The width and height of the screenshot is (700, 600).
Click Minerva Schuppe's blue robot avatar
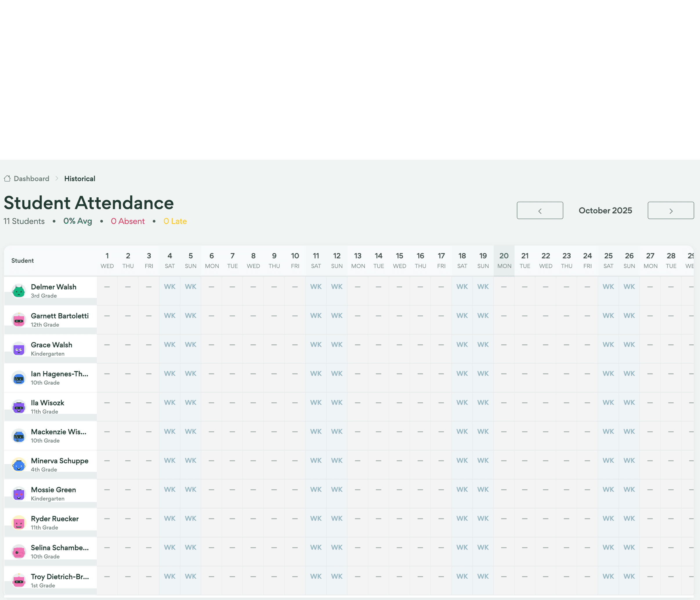tap(19, 465)
